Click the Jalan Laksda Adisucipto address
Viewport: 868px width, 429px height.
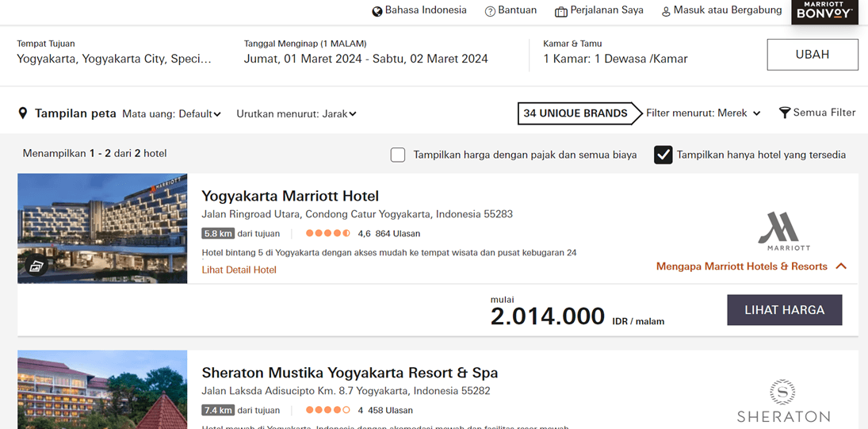pyautogui.click(x=346, y=391)
